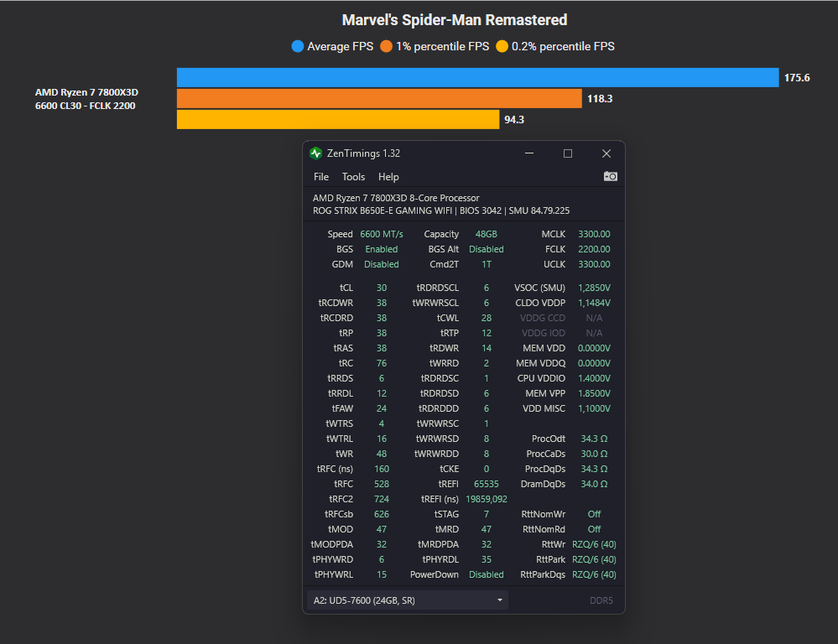Click the Cmd2T value 1T
The height and width of the screenshot is (644, 838).
click(x=487, y=264)
